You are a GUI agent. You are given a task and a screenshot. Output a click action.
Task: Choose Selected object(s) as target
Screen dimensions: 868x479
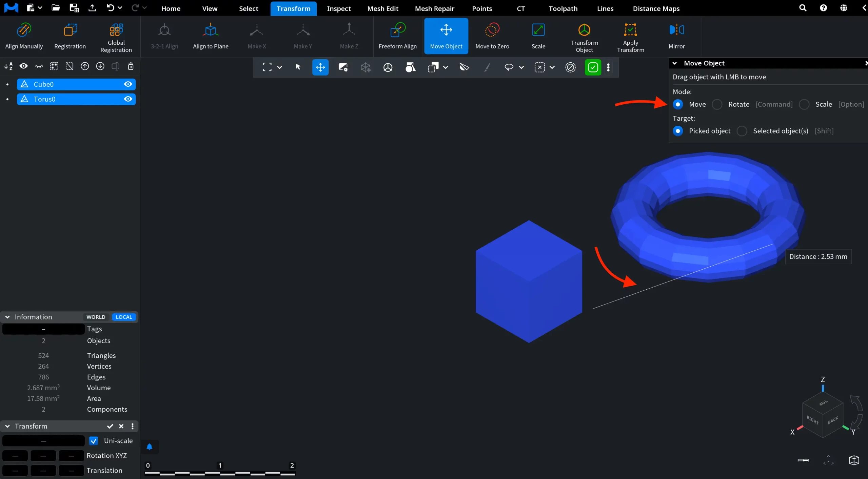click(742, 131)
